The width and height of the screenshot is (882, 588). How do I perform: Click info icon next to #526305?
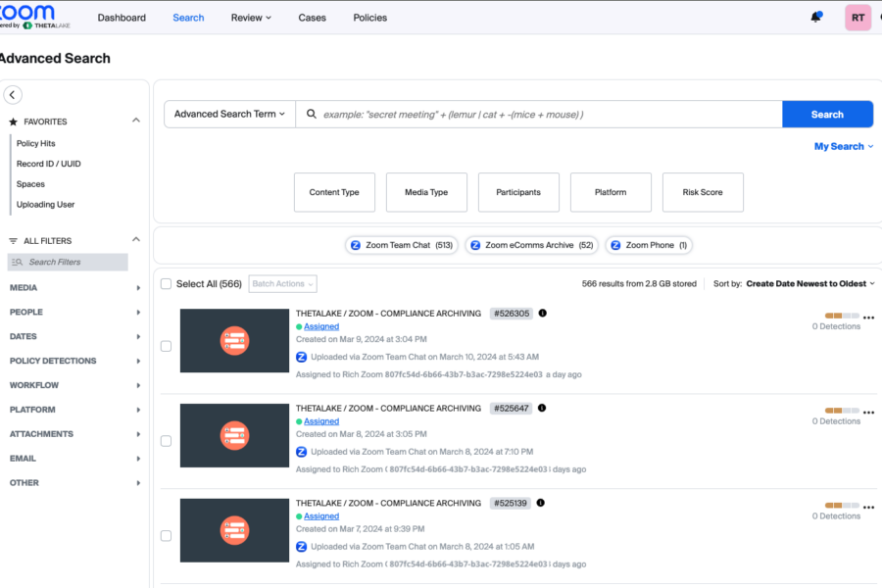[x=542, y=313]
